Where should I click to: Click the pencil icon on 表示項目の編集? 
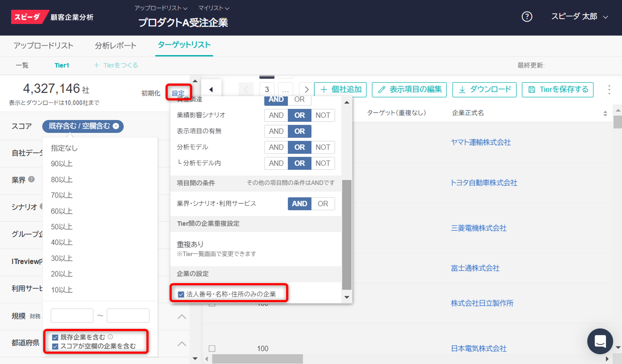point(381,90)
